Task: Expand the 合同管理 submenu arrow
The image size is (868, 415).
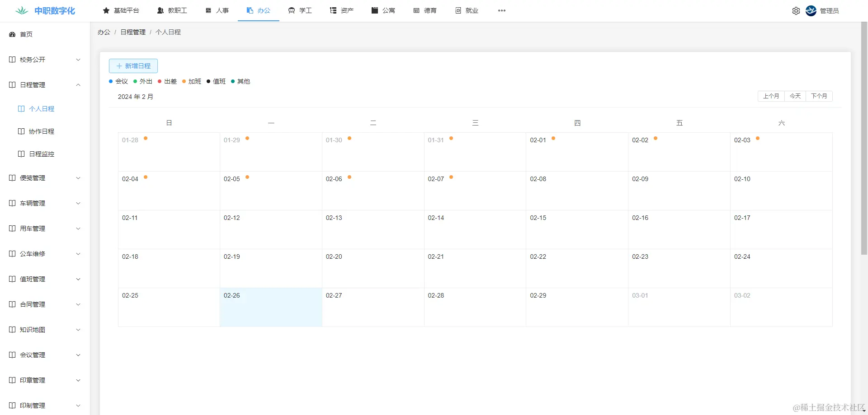Action: (x=78, y=304)
